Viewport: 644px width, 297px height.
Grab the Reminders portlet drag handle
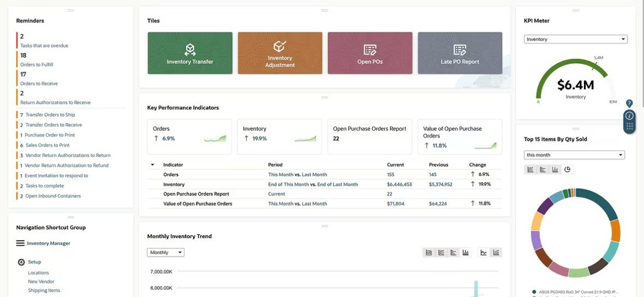point(70,10)
